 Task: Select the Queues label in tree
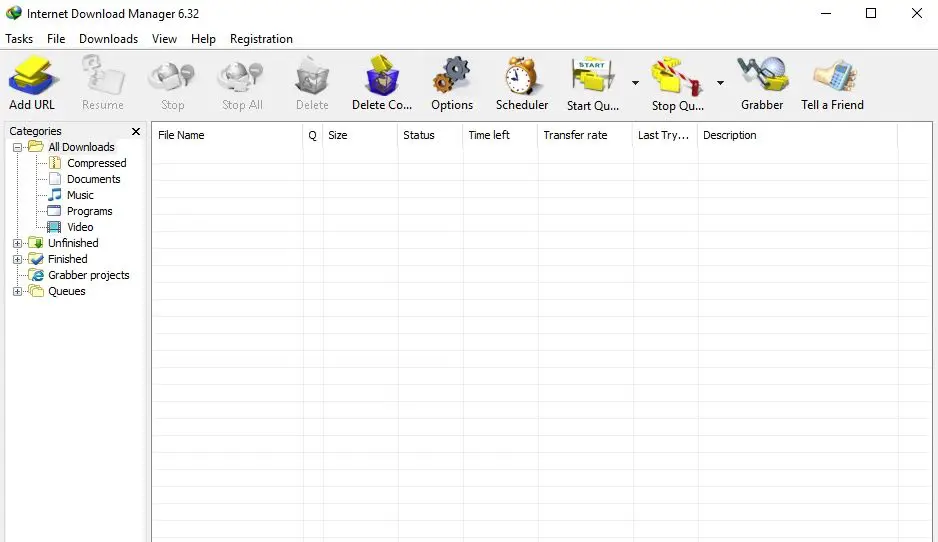(x=66, y=291)
